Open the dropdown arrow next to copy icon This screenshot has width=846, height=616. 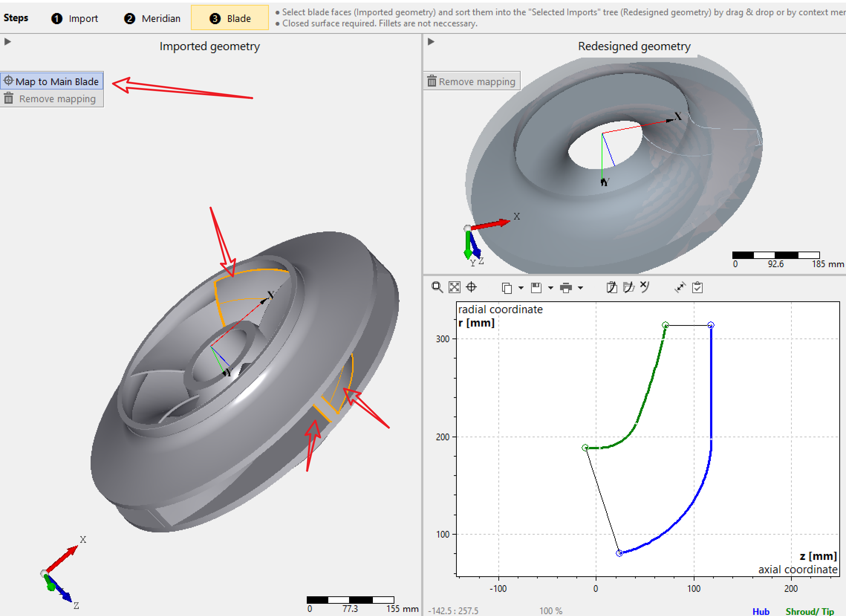click(521, 288)
